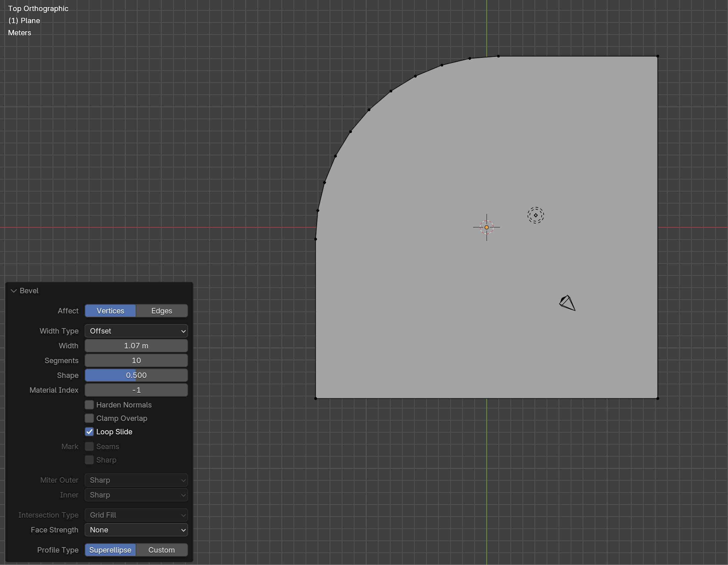Click the Width field showing 1.07 m
728x565 pixels.
(x=136, y=346)
